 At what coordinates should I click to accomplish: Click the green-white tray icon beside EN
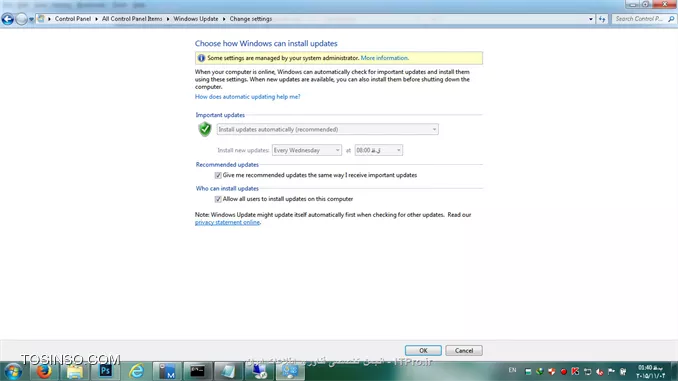[x=528, y=371]
